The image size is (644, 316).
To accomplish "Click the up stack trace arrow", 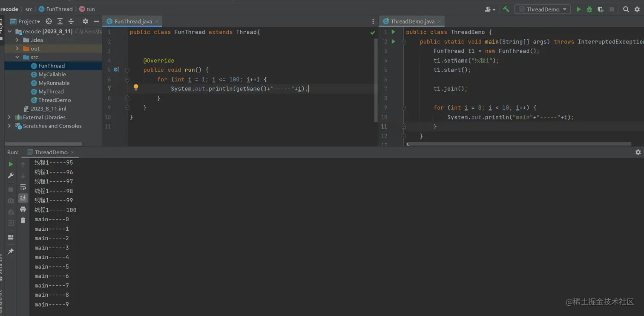I will tap(23, 165).
